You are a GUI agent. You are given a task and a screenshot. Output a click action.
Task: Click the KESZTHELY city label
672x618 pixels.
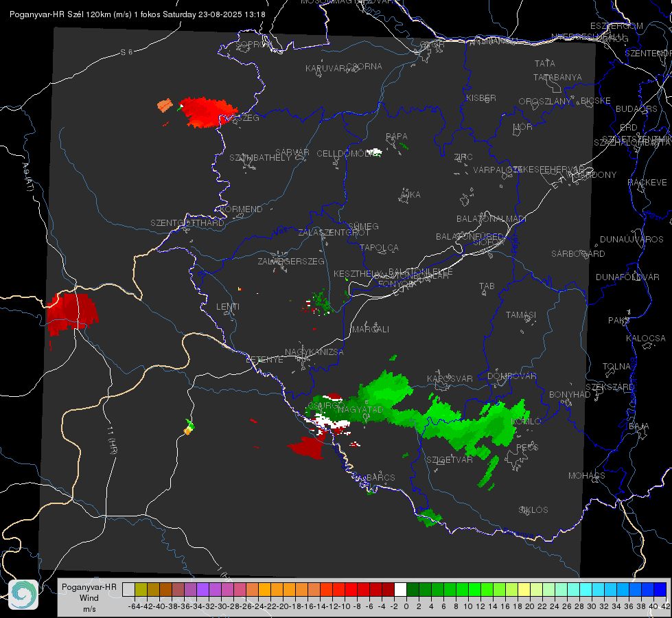(x=357, y=273)
